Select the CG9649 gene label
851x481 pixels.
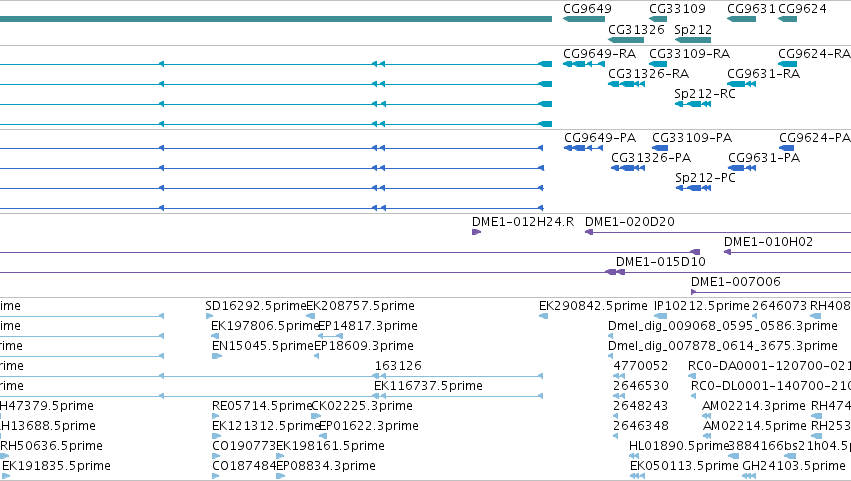point(587,9)
